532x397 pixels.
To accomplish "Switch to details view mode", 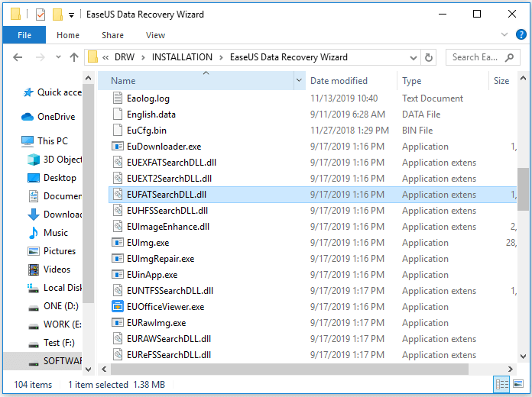I will 502,384.
